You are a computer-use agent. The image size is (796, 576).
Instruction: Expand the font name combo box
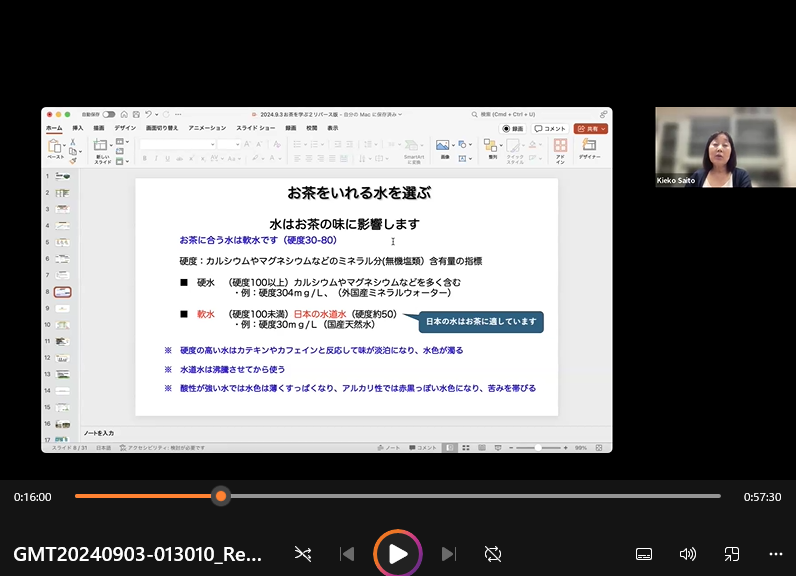[x=211, y=144]
